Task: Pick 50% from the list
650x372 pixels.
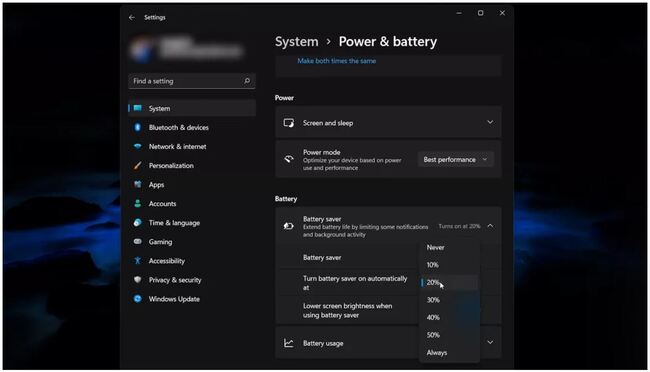Action: tap(449, 335)
